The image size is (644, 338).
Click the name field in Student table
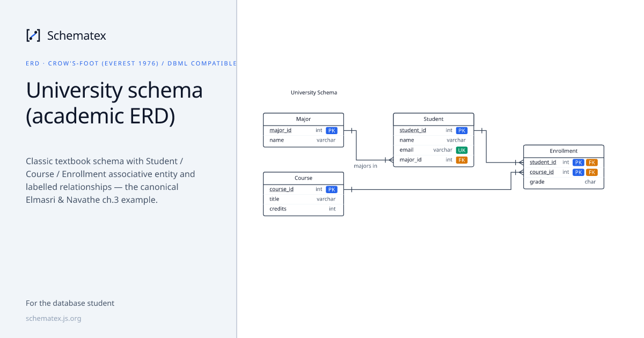pyautogui.click(x=434, y=140)
